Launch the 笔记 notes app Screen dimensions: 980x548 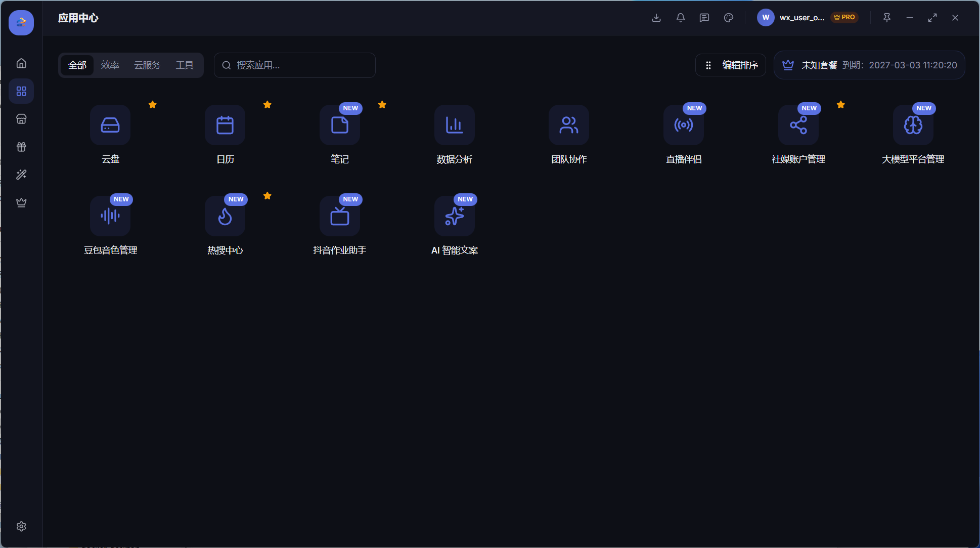pyautogui.click(x=339, y=125)
